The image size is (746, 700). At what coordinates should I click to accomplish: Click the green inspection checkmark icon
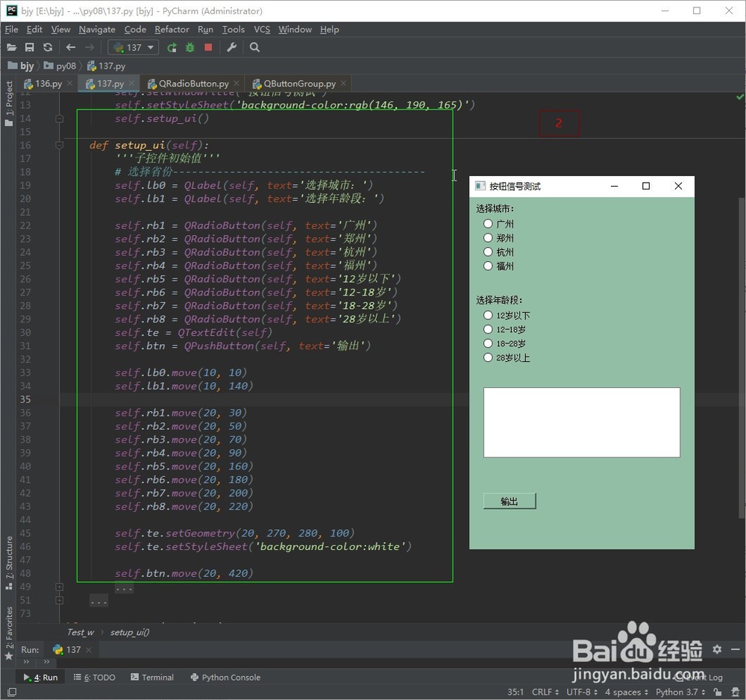740,96
